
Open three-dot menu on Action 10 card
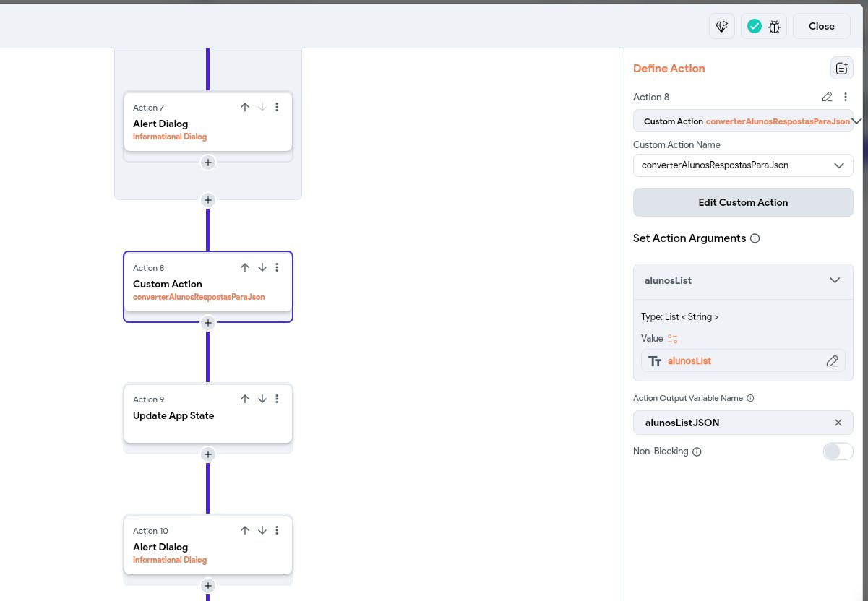[x=277, y=530]
